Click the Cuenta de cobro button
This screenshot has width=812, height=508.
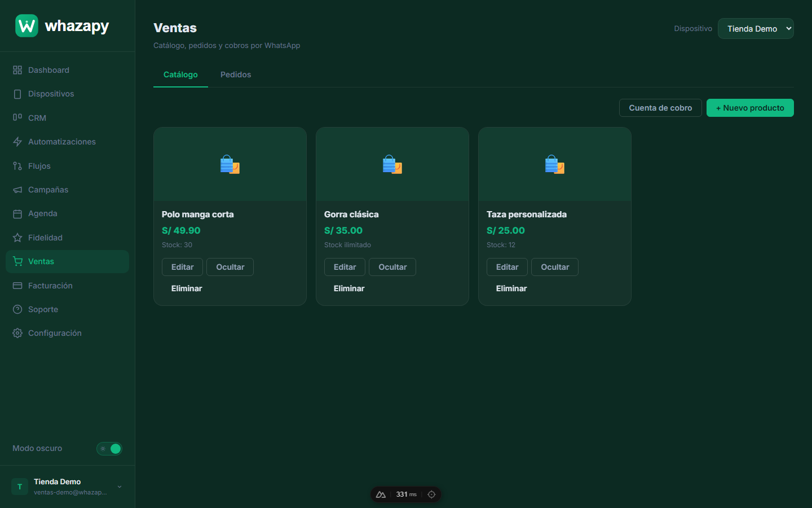pyautogui.click(x=660, y=108)
